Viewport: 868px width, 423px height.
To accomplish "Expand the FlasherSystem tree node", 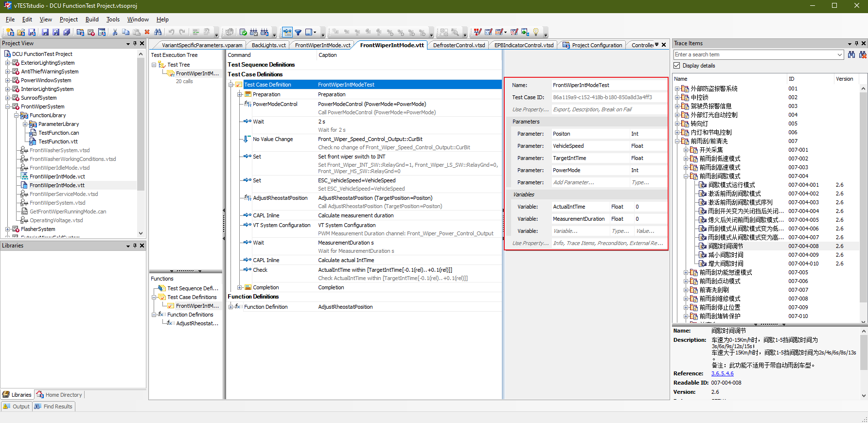I will tap(8, 229).
